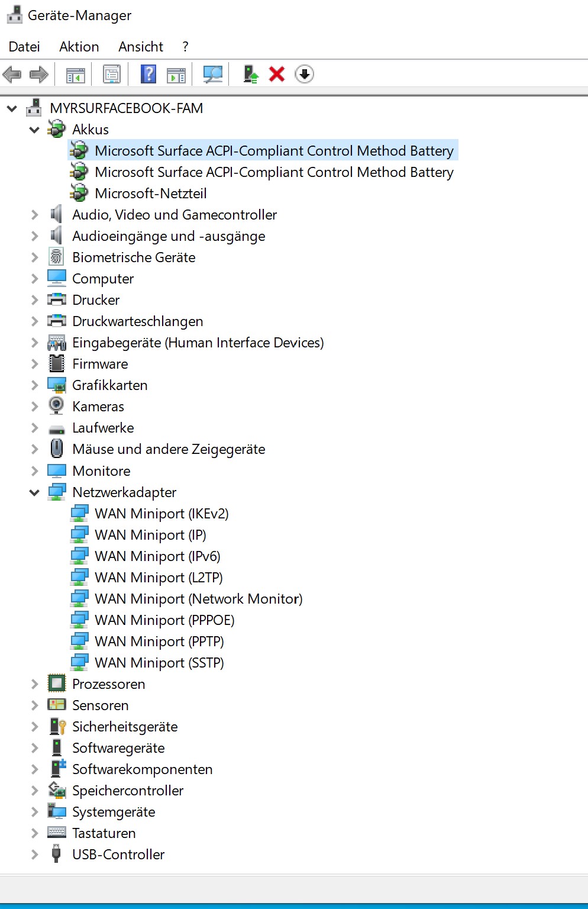Click the Forward arrow toolbar icon
The height and width of the screenshot is (909, 588).
point(39,75)
